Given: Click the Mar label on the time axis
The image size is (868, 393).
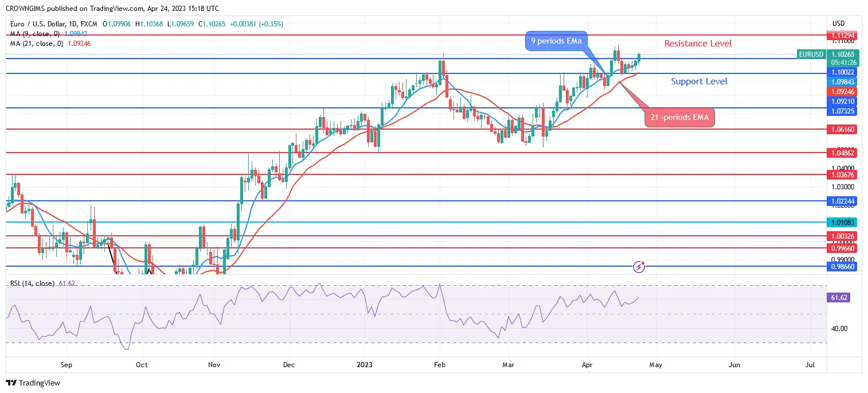Looking at the screenshot, I should pos(509,364).
